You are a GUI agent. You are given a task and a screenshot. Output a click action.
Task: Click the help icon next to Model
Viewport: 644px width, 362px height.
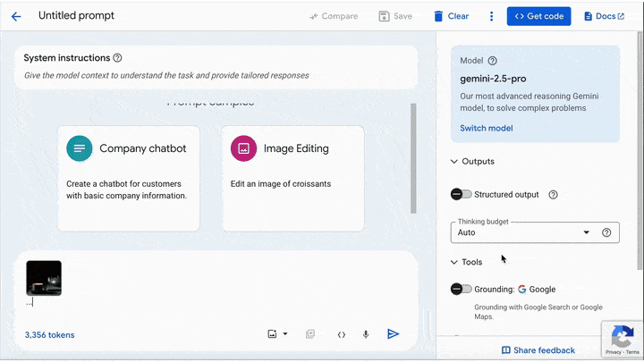pyautogui.click(x=493, y=61)
